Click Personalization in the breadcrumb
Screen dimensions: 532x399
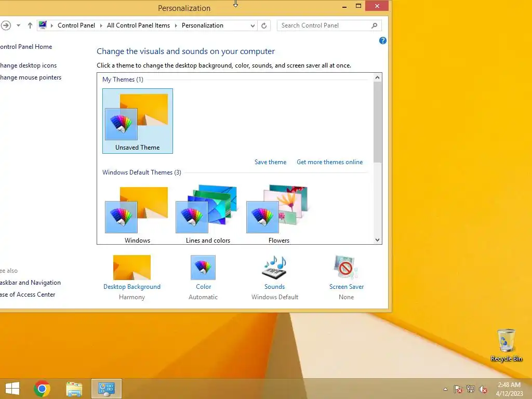coord(203,25)
